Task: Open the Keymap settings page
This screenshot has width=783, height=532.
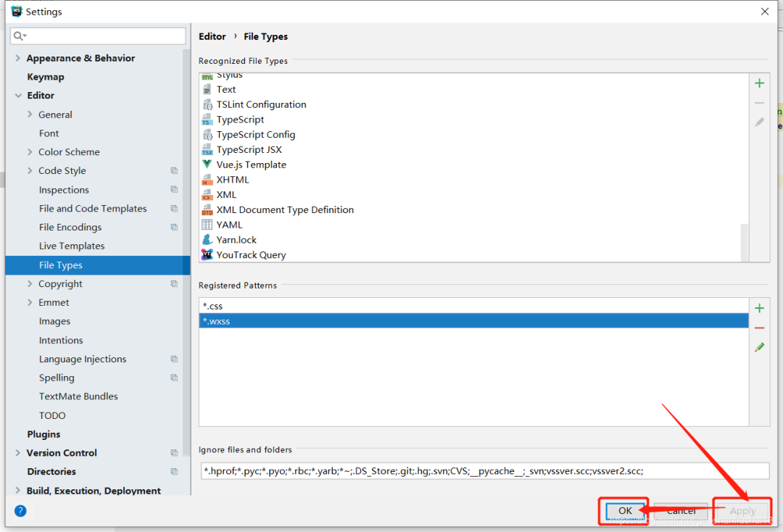Action: 46,77
